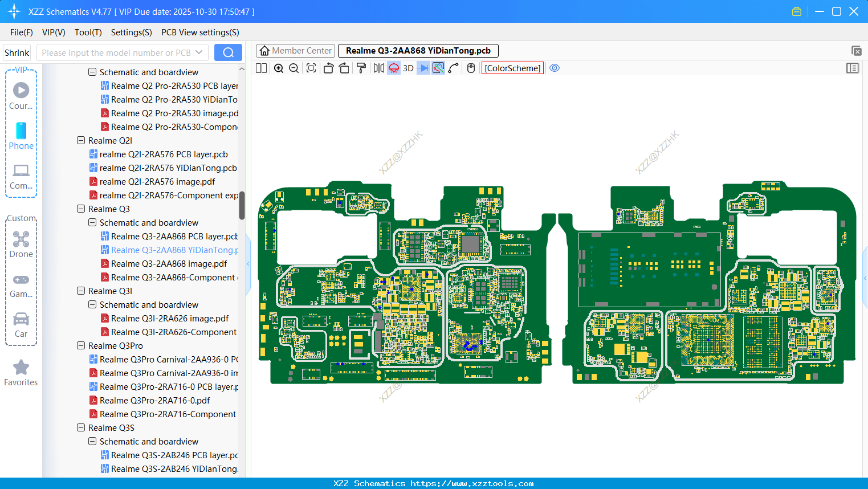The width and height of the screenshot is (868, 489).
Task: Click the Shrink button
Action: (x=17, y=52)
